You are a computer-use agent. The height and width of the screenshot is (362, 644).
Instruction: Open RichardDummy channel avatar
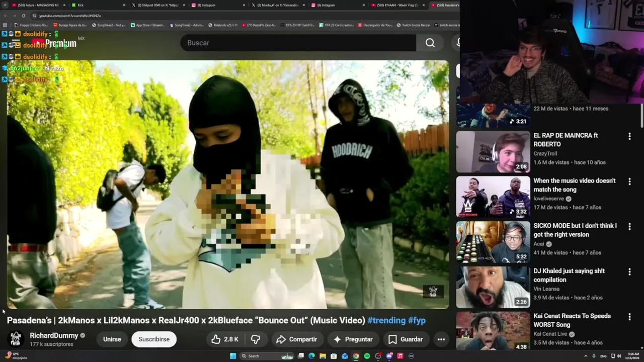coord(16,339)
